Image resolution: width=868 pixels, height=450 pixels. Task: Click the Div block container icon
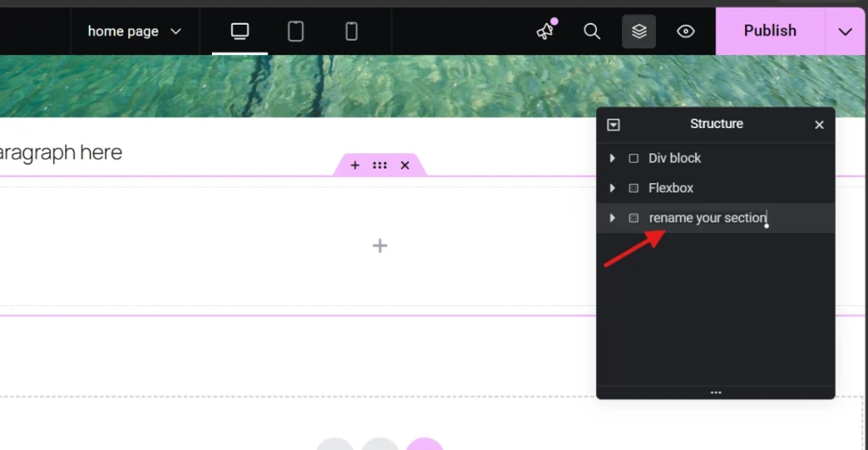coord(634,158)
